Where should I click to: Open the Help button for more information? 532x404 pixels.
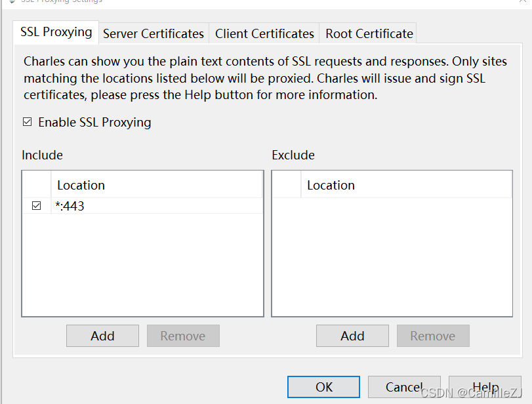(x=485, y=387)
